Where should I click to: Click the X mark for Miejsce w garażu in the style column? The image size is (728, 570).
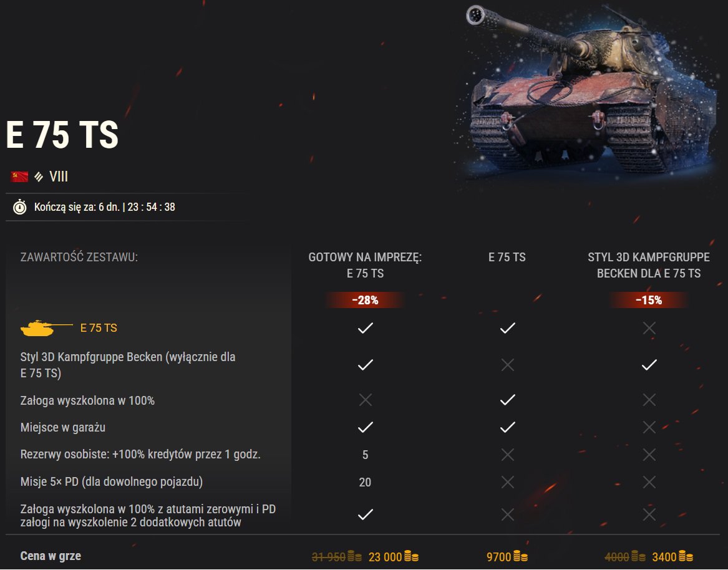tap(649, 427)
